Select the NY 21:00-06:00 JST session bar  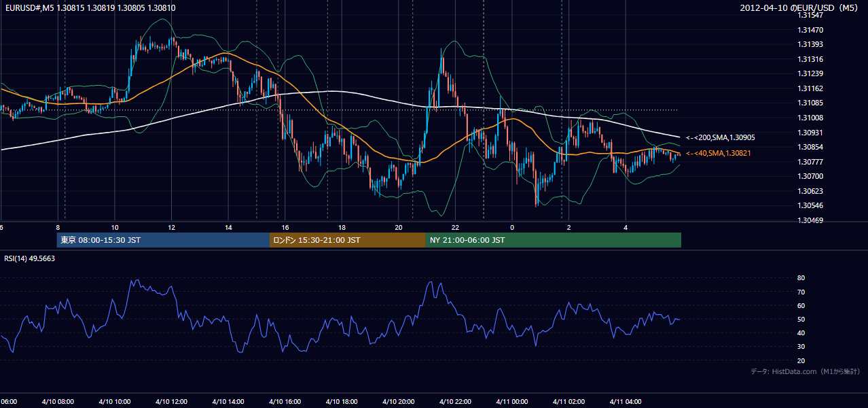(554, 240)
